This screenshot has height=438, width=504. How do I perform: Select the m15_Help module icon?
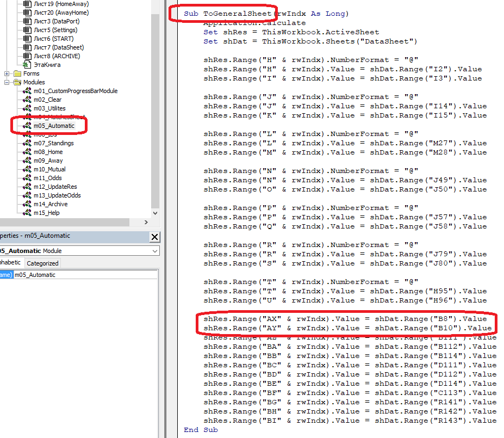(x=27, y=213)
